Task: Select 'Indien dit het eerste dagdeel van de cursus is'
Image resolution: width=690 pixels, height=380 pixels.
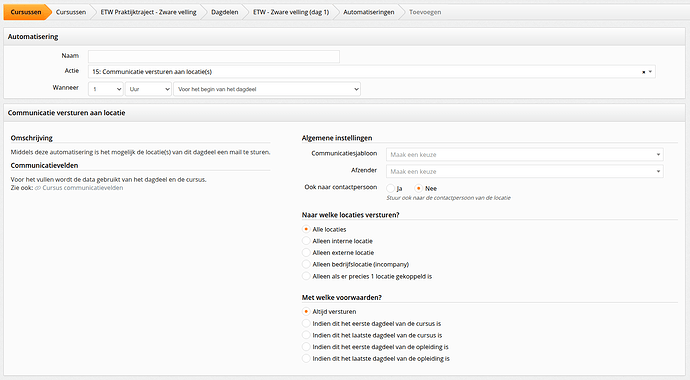Action: tap(306, 323)
